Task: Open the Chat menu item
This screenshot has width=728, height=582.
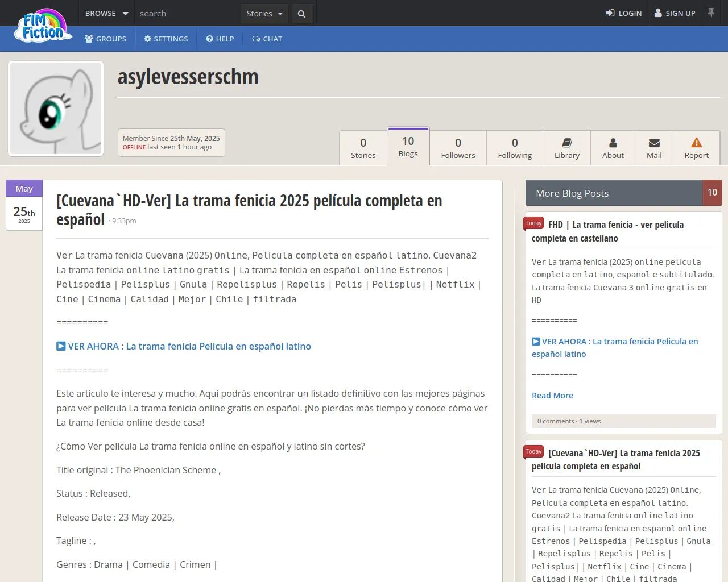Action: tap(267, 39)
